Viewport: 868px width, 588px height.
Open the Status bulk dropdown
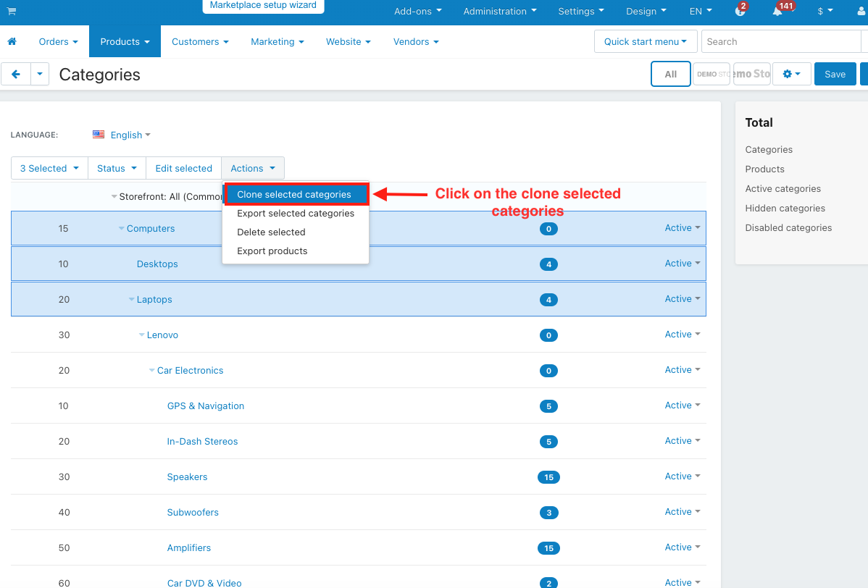coord(117,168)
